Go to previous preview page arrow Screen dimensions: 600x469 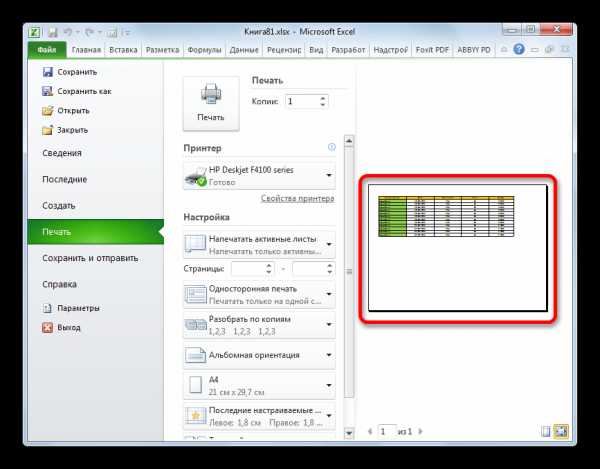(x=370, y=432)
